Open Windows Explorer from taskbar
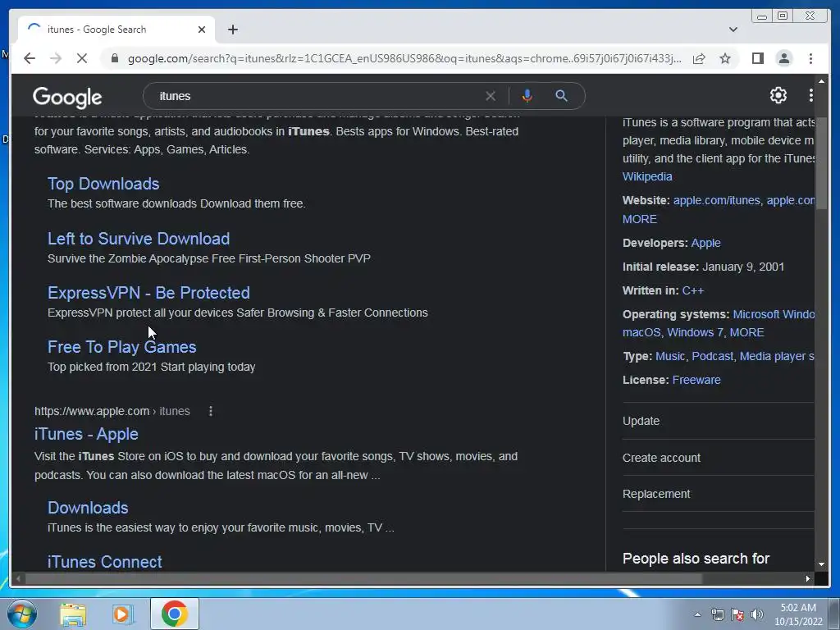 click(x=73, y=614)
